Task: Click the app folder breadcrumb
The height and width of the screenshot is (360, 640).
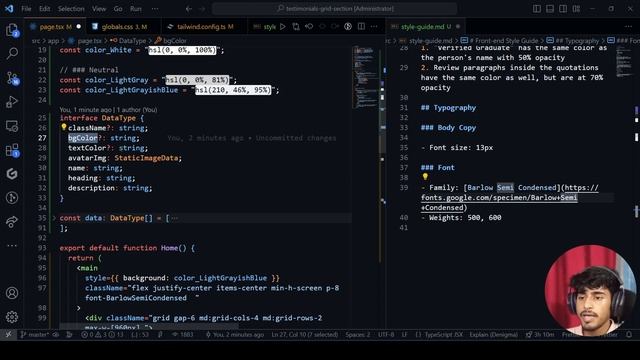Action: (x=53, y=40)
